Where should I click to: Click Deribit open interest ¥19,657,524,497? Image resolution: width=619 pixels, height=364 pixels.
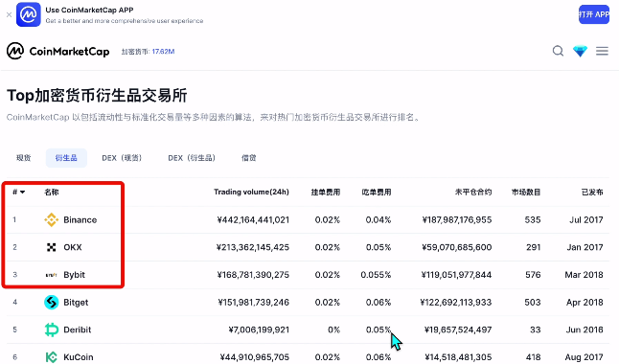click(458, 330)
